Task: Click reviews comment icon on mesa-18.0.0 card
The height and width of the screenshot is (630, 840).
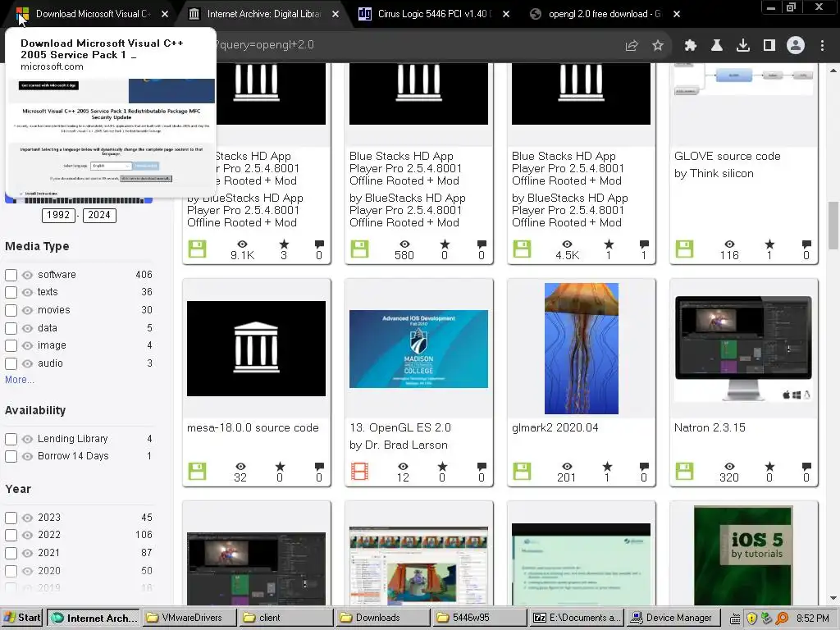Action: 319,467
